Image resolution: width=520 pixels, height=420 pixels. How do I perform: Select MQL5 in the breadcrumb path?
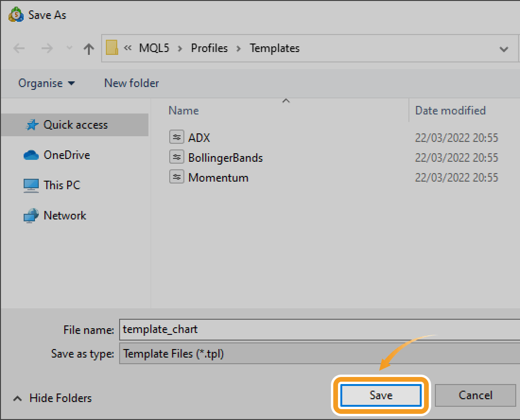point(154,48)
